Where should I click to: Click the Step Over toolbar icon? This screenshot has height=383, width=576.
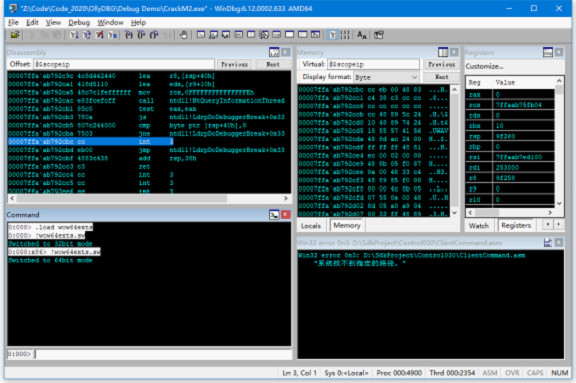[x=141, y=35]
